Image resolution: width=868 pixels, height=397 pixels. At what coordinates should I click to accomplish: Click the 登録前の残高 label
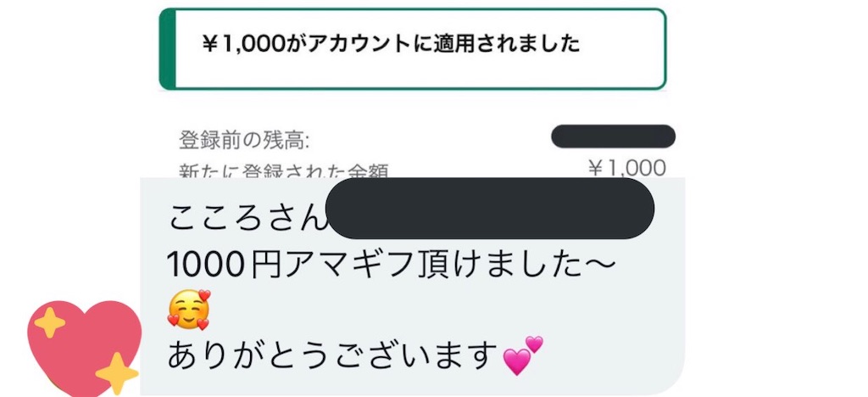(x=244, y=140)
